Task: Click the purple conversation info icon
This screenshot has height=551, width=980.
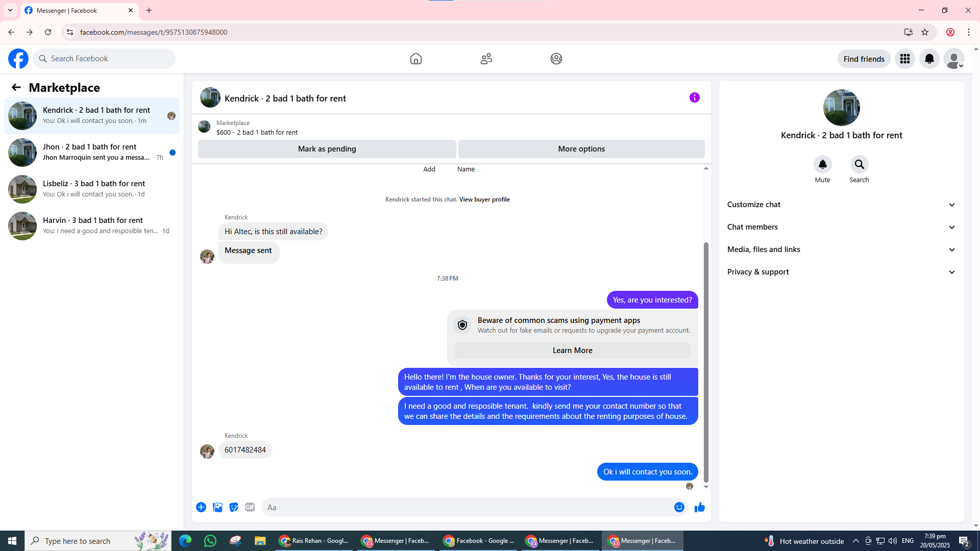Action: pos(694,97)
